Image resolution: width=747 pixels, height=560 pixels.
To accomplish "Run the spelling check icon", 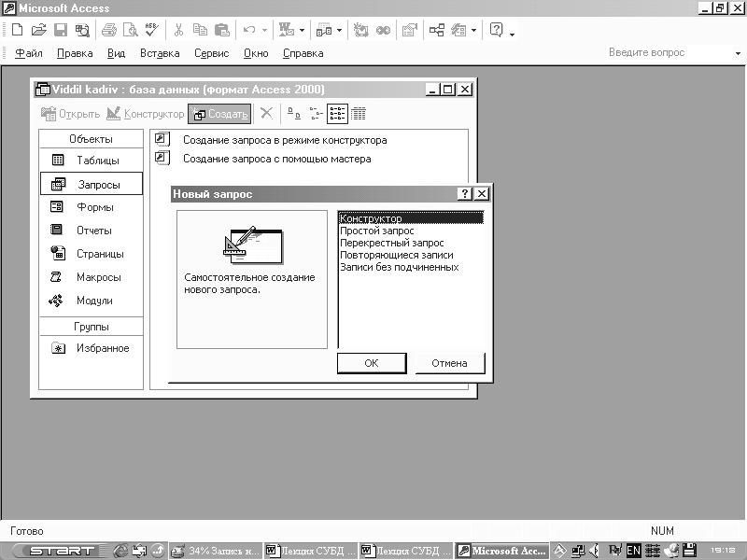I will coord(151,30).
